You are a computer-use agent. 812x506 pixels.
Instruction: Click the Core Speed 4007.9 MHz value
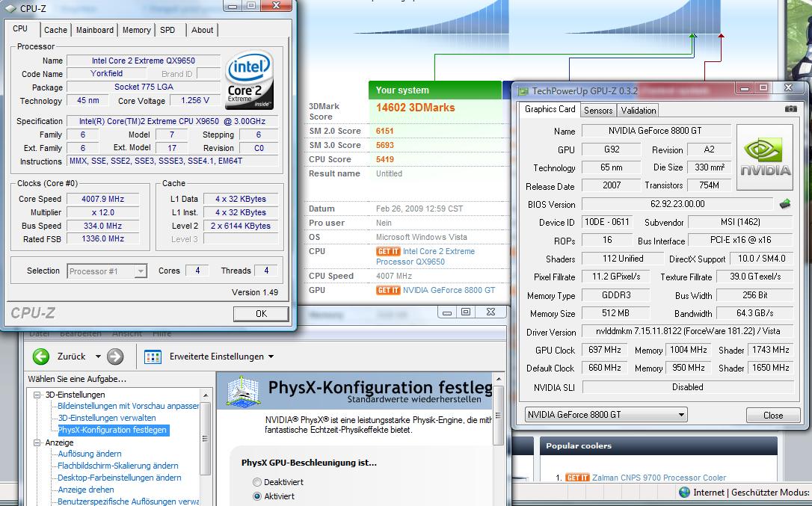102,199
